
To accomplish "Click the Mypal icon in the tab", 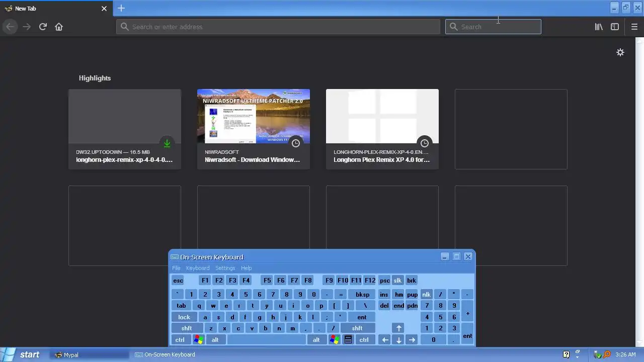I will 8,9.
